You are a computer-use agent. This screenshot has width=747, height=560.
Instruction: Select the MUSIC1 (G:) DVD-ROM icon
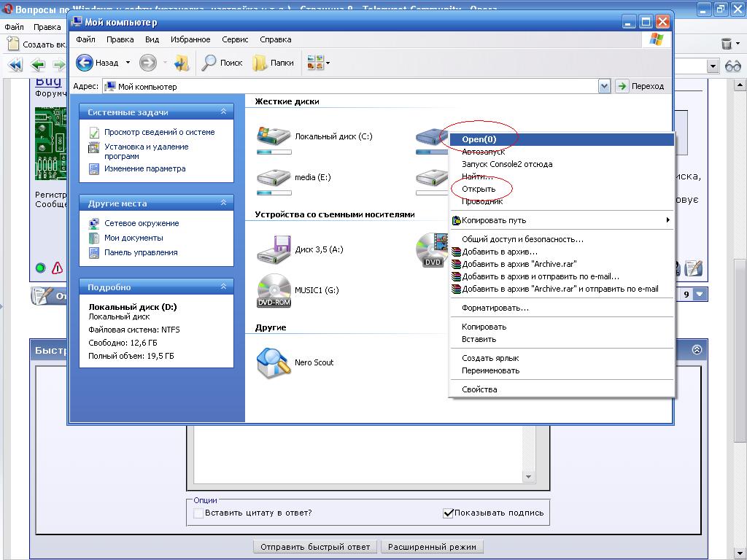[274, 290]
